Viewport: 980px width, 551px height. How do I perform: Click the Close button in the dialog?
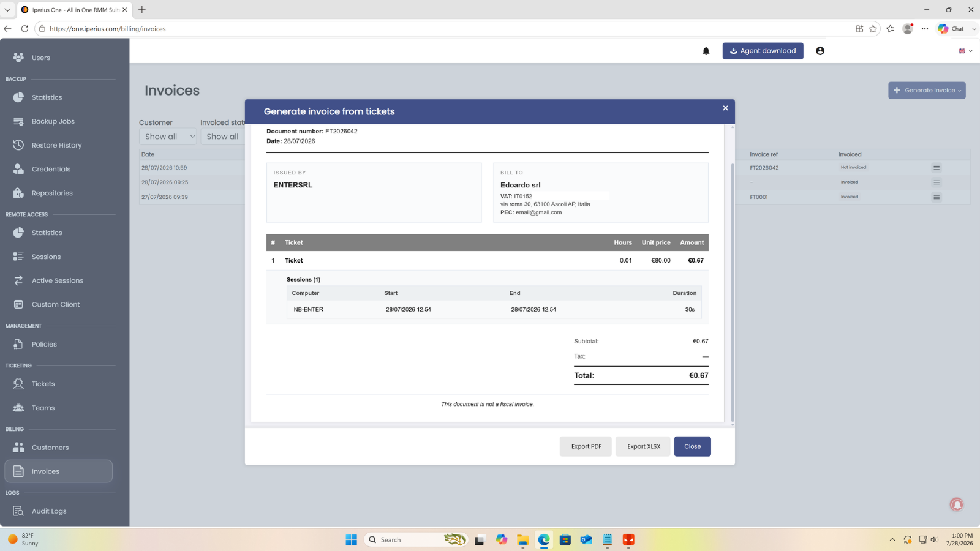coord(692,446)
